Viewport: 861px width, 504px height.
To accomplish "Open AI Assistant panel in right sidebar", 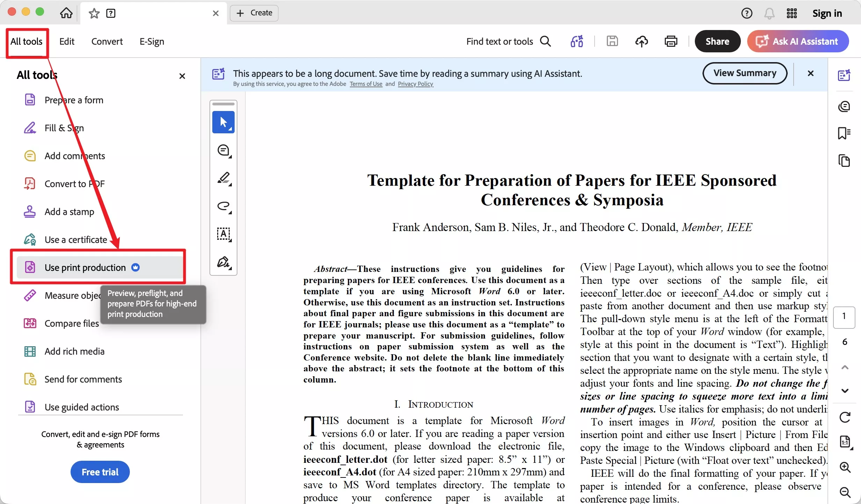I will [844, 75].
